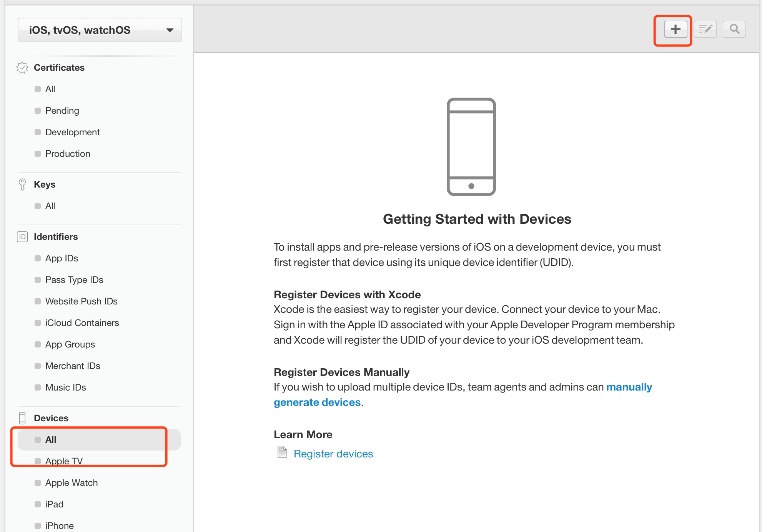Image resolution: width=762 pixels, height=532 pixels.
Task: Click the edit list pencil icon
Action: click(705, 29)
